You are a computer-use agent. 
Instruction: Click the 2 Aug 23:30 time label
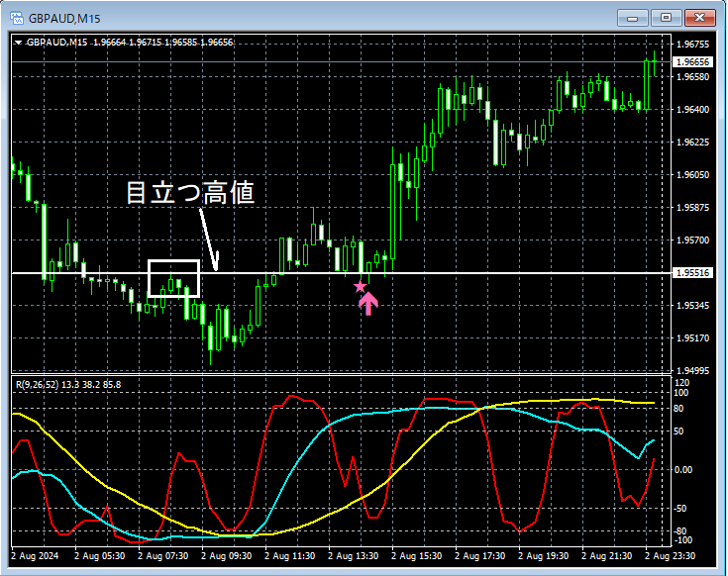tap(670, 556)
